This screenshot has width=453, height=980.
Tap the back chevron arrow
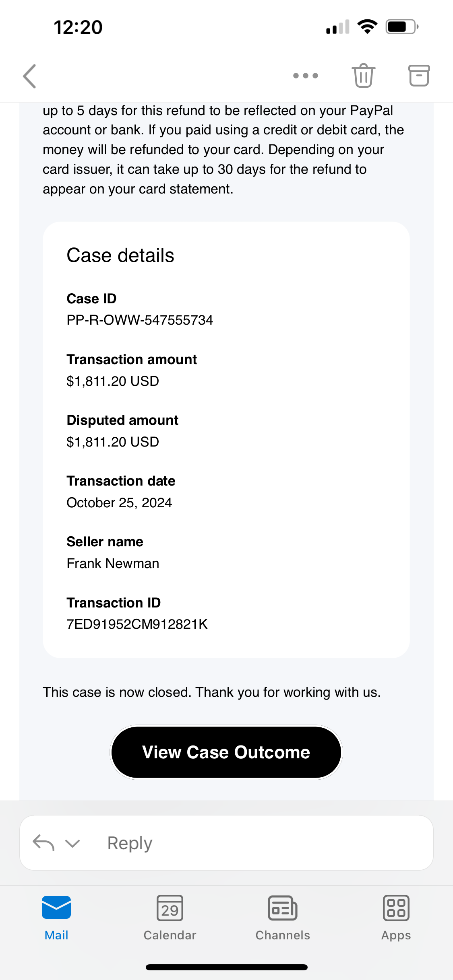coord(30,76)
